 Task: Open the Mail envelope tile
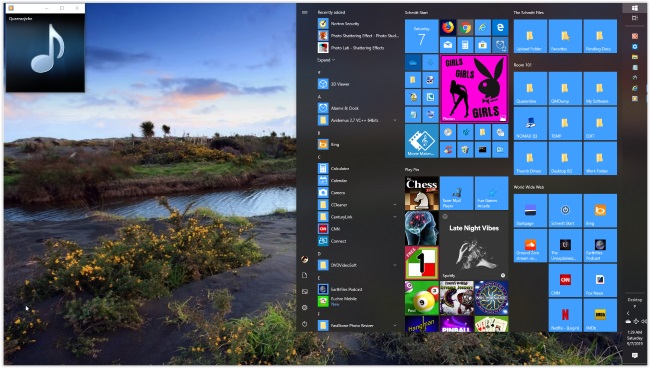click(448, 45)
